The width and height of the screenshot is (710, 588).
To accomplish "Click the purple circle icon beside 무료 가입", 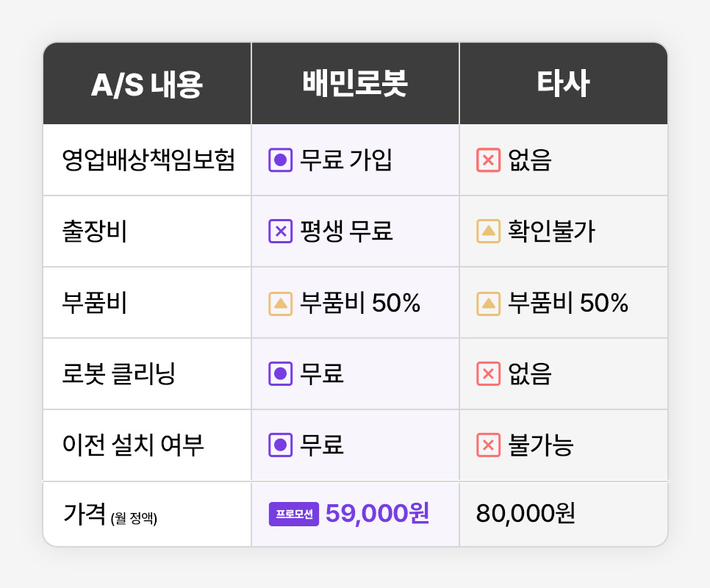I will (280, 160).
